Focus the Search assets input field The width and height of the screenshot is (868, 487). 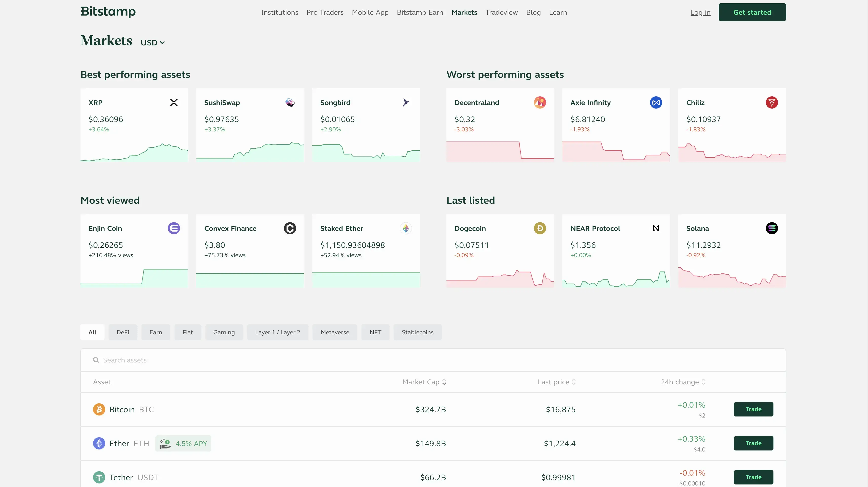[433, 360]
